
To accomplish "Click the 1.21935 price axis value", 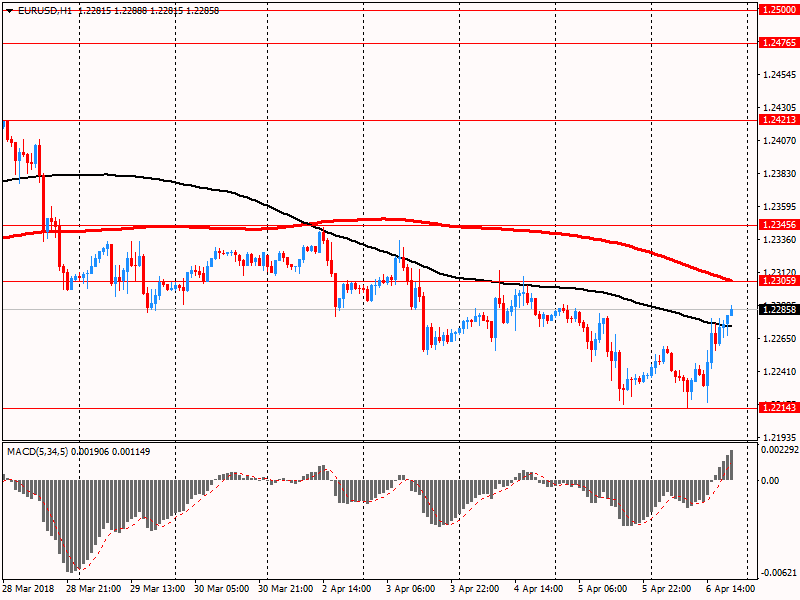I will pos(779,438).
